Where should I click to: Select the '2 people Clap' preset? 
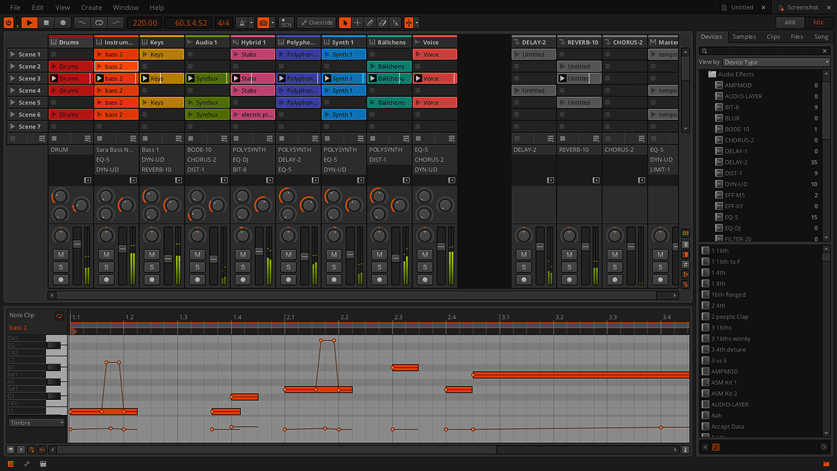(729, 317)
